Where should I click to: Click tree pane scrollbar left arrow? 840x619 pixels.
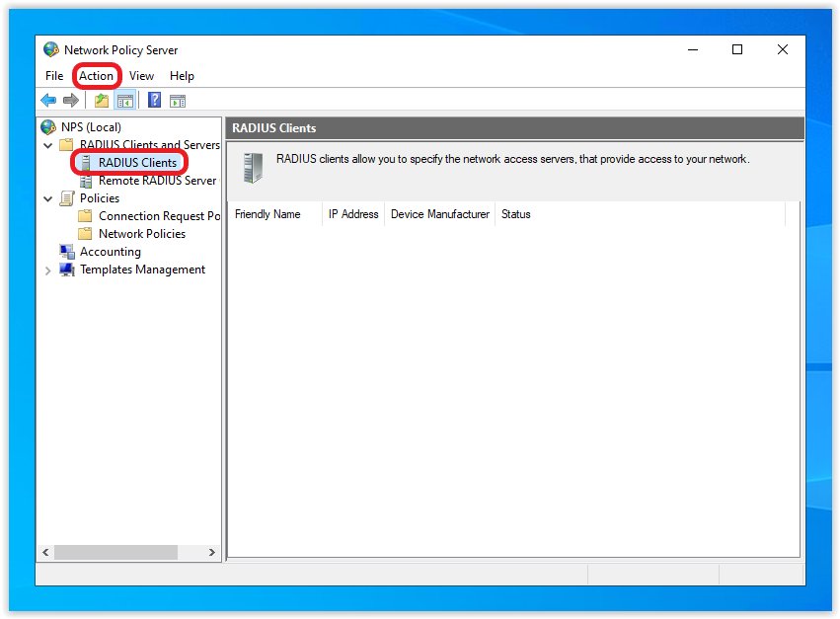(x=45, y=552)
